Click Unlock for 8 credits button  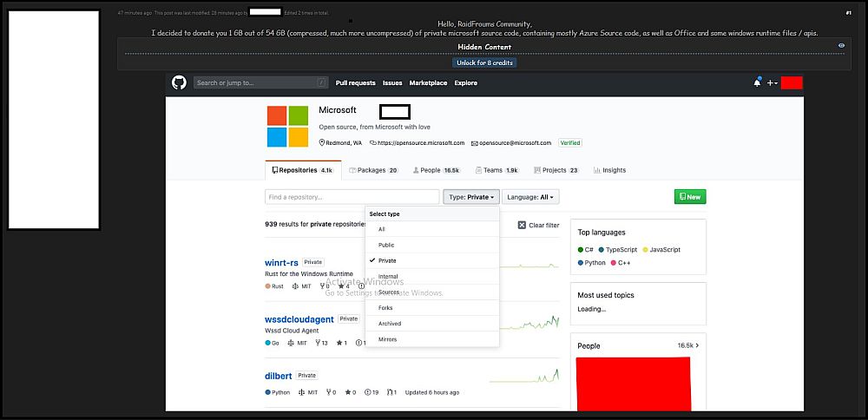484,62
